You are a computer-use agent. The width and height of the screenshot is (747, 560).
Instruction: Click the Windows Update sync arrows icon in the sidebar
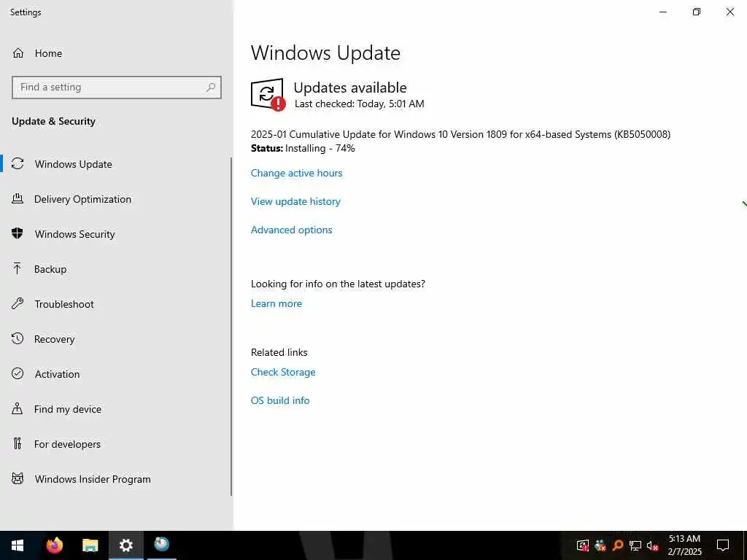tap(18, 164)
